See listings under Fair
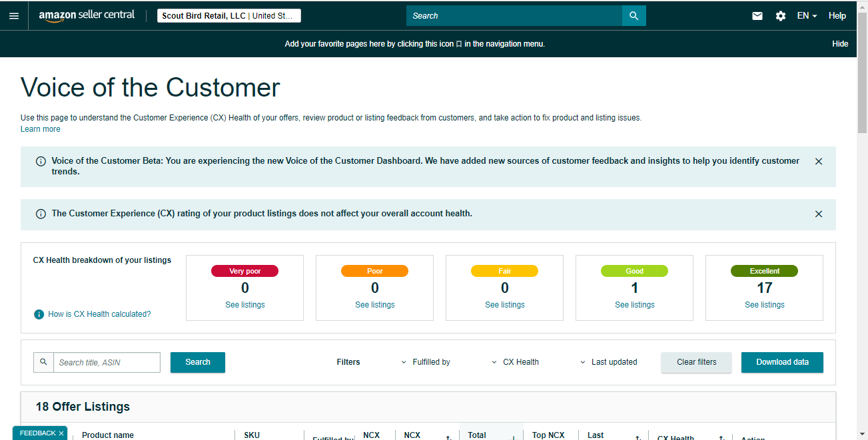Image resolution: width=868 pixels, height=440 pixels. (x=505, y=305)
